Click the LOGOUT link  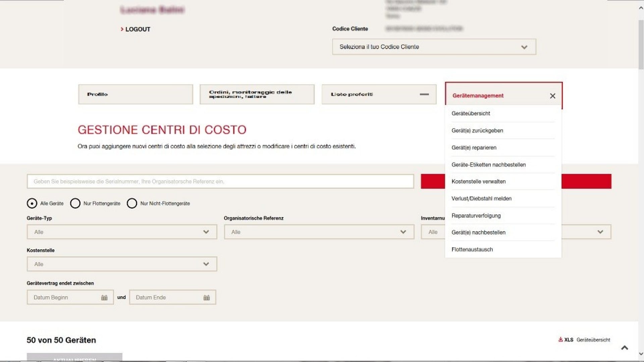(x=138, y=30)
